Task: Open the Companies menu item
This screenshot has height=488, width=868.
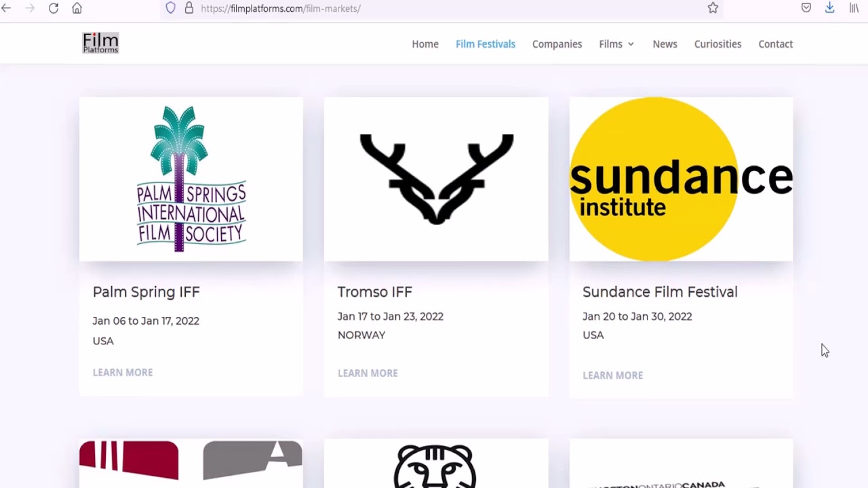Action: click(557, 44)
